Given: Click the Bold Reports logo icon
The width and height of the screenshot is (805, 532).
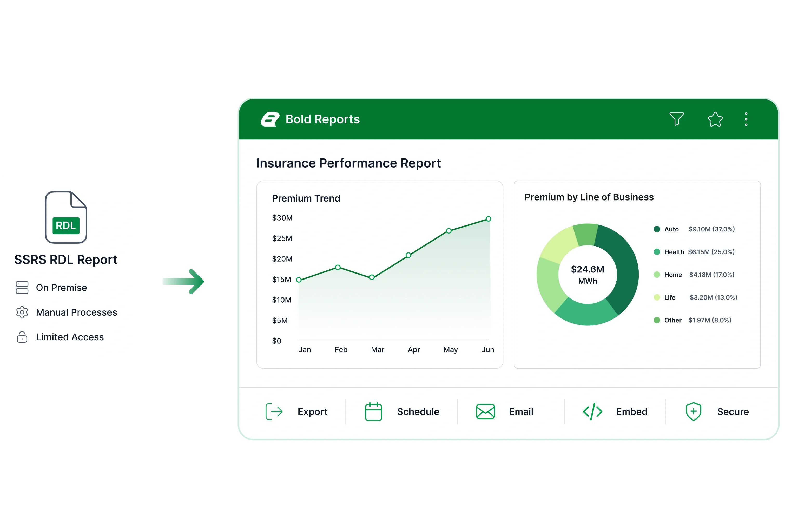Looking at the screenshot, I should 270,119.
